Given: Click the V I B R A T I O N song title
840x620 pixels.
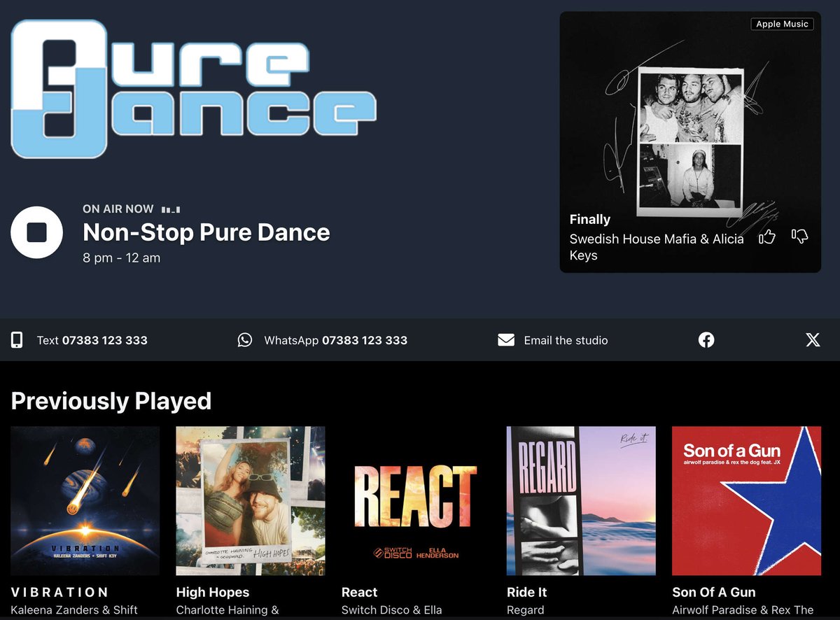Looking at the screenshot, I should click(59, 592).
